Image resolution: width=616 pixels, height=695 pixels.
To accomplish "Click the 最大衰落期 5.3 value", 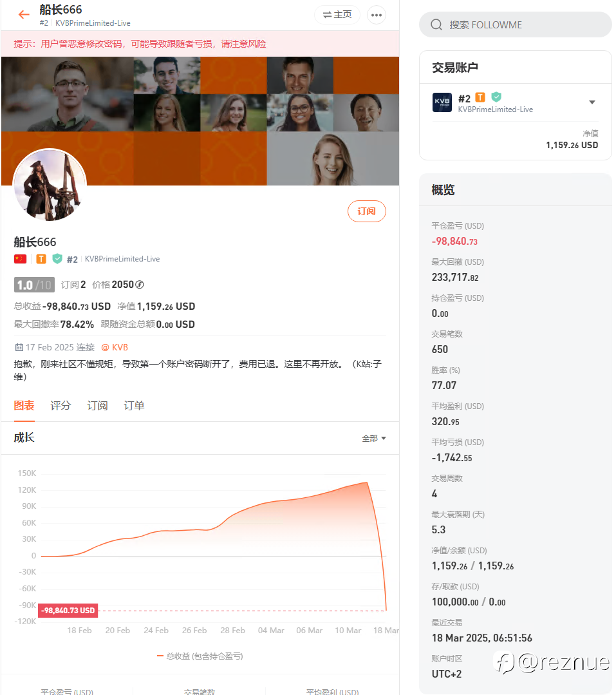I will coord(439,530).
